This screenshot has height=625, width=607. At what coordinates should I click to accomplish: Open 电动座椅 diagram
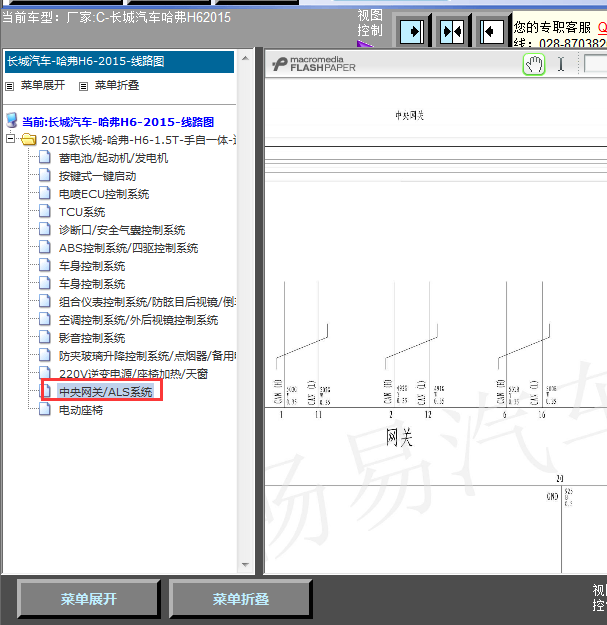coord(81,410)
